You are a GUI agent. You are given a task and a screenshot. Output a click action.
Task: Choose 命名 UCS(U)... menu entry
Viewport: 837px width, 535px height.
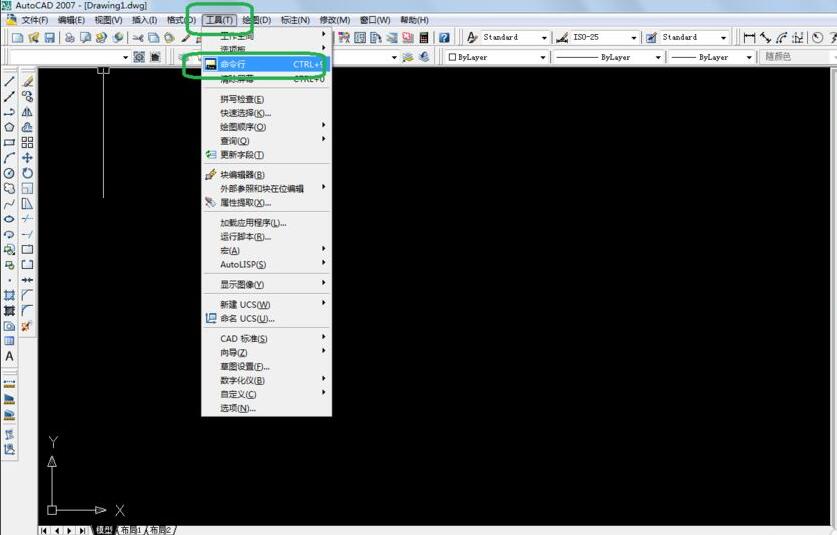tap(266, 319)
